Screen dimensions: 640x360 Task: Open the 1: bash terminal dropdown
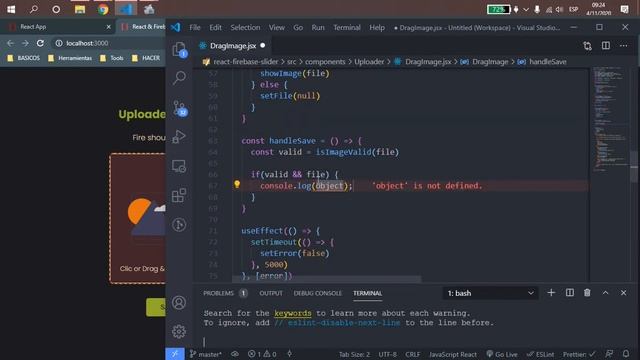490,293
